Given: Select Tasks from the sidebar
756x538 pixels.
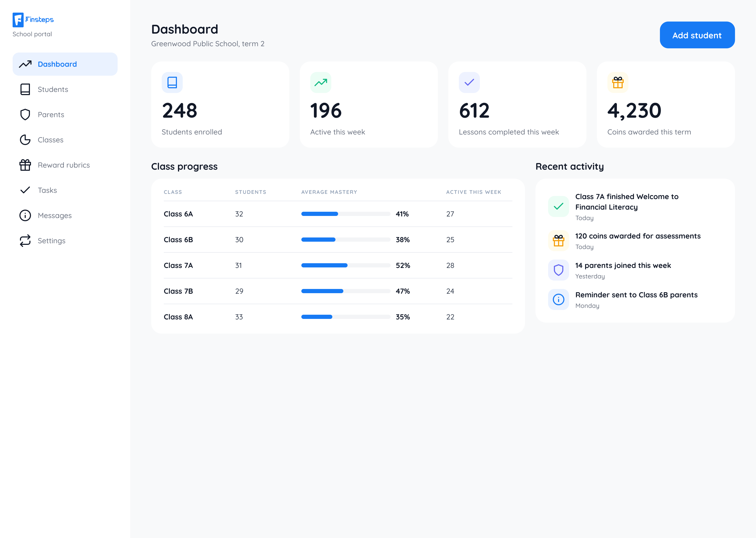Looking at the screenshot, I should point(65,190).
